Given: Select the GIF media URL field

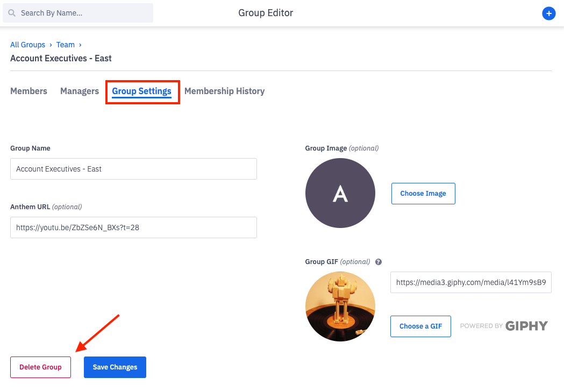Looking at the screenshot, I should [x=470, y=282].
